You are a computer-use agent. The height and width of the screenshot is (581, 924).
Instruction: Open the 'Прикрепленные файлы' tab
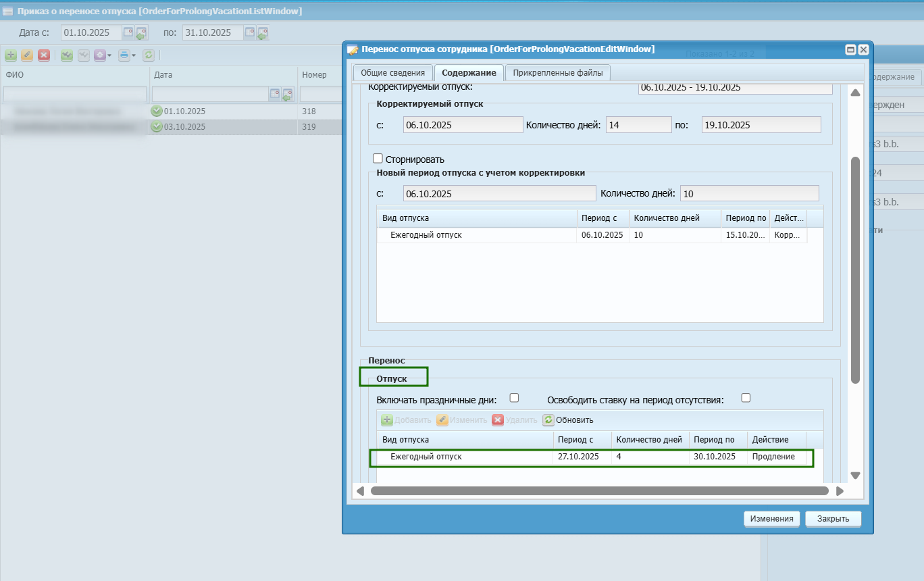point(557,73)
